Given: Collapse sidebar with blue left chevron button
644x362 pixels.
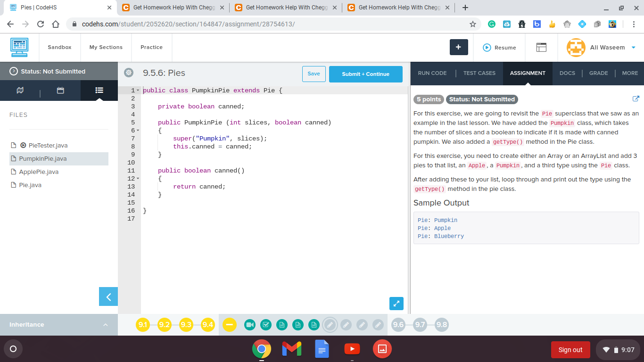Looking at the screenshot, I should pos(108,296).
